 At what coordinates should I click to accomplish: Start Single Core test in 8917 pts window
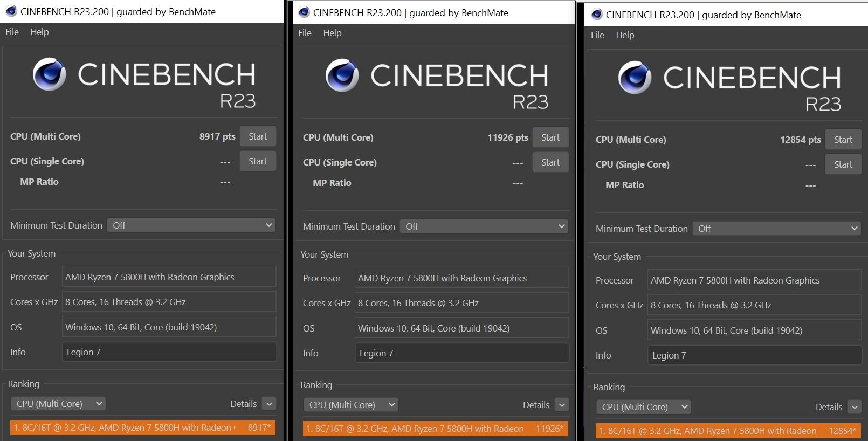[x=258, y=161]
